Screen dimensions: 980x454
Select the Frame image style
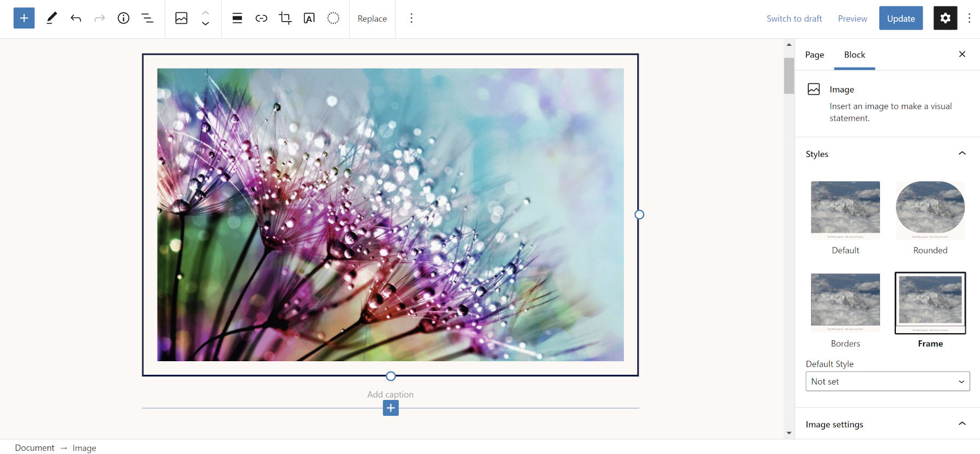[930, 310]
